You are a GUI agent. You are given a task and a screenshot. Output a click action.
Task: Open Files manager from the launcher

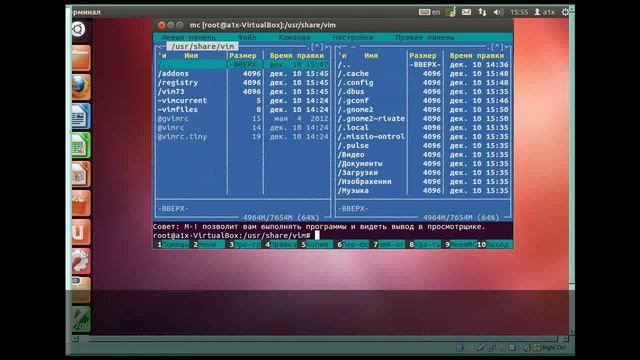[81, 58]
